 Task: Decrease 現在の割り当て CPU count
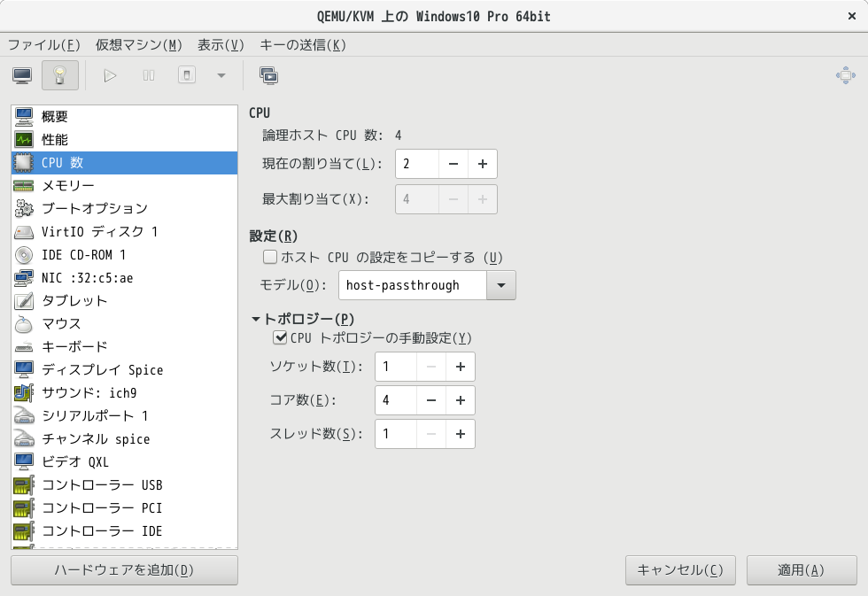pos(453,164)
